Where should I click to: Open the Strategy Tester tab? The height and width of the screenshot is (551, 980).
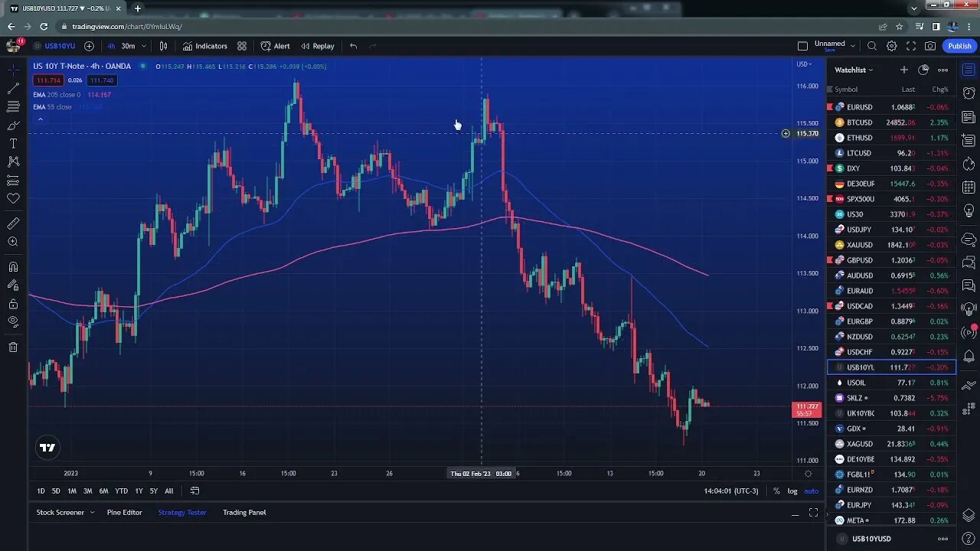tap(182, 512)
